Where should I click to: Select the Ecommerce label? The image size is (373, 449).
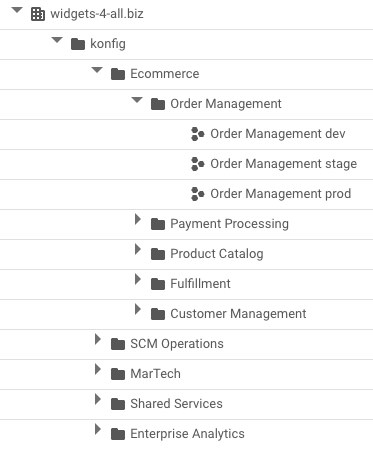[x=165, y=74]
